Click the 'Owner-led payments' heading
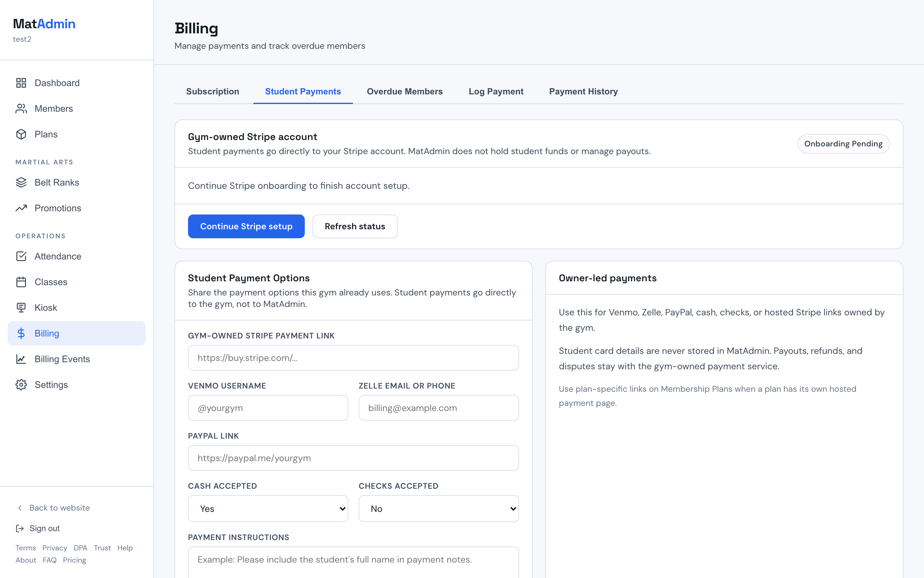 click(607, 278)
